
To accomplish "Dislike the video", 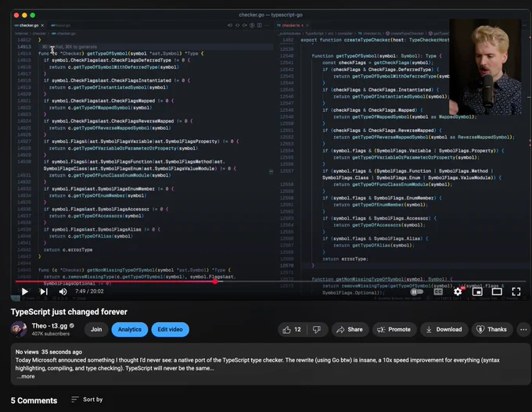I will (317, 330).
